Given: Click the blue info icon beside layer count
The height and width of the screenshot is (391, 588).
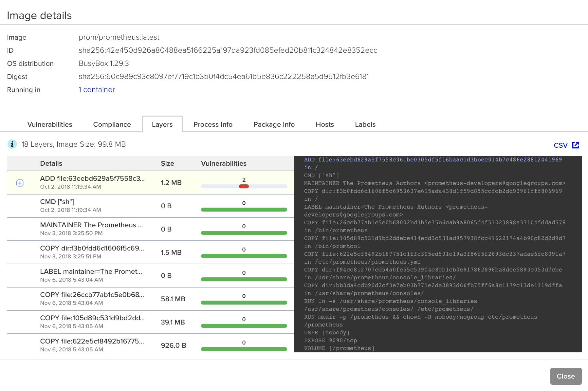Looking at the screenshot, I should tap(12, 144).
